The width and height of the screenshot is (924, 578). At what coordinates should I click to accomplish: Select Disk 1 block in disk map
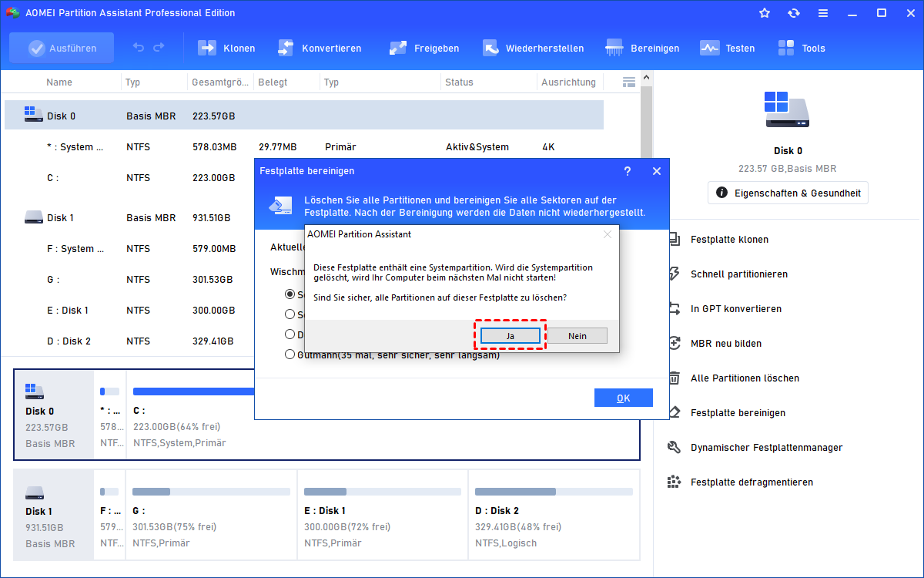coord(54,515)
